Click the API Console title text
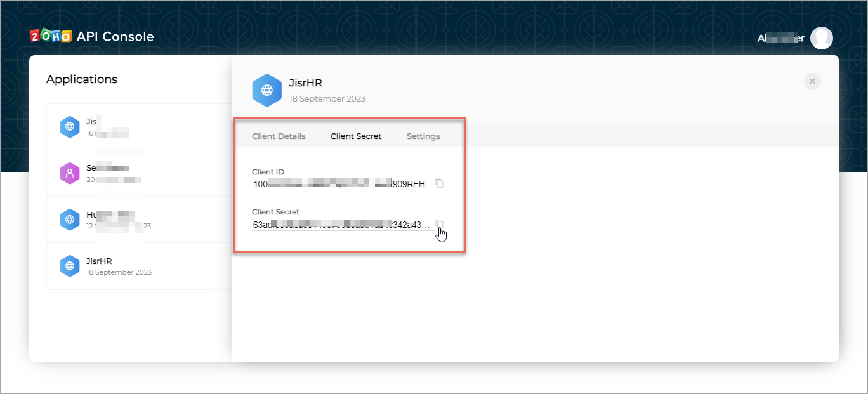The width and height of the screenshot is (868, 394). (115, 37)
